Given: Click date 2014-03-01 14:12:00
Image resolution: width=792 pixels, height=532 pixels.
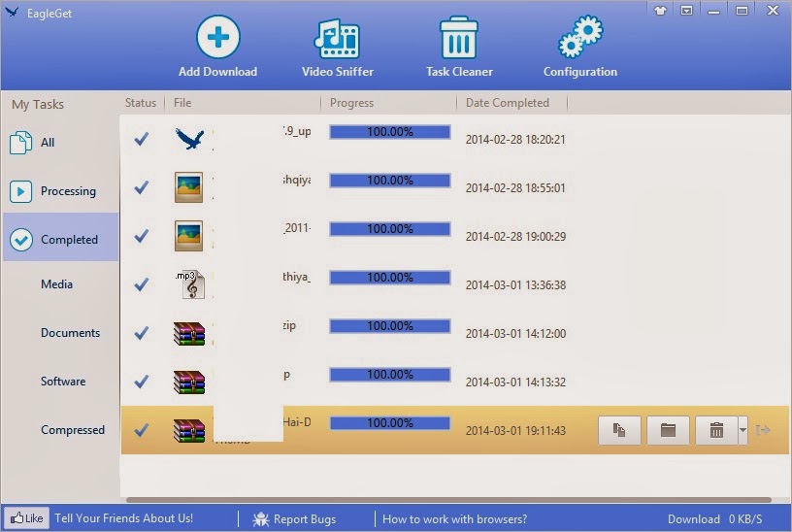Looking at the screenshot, I should tap(515, 333).
